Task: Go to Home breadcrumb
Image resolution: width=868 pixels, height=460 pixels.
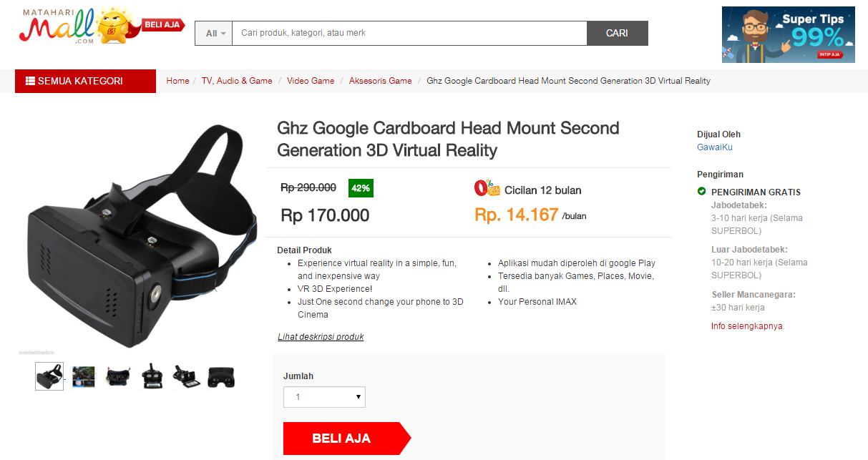Action: tap(177, 81)
